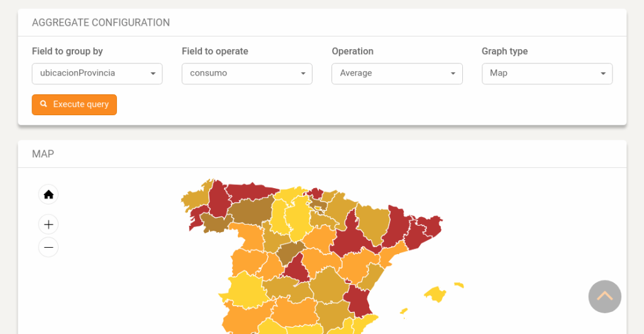Click the yellow Mallorca island region
Screen dimensions: 644x334
(x=436, y=294)
